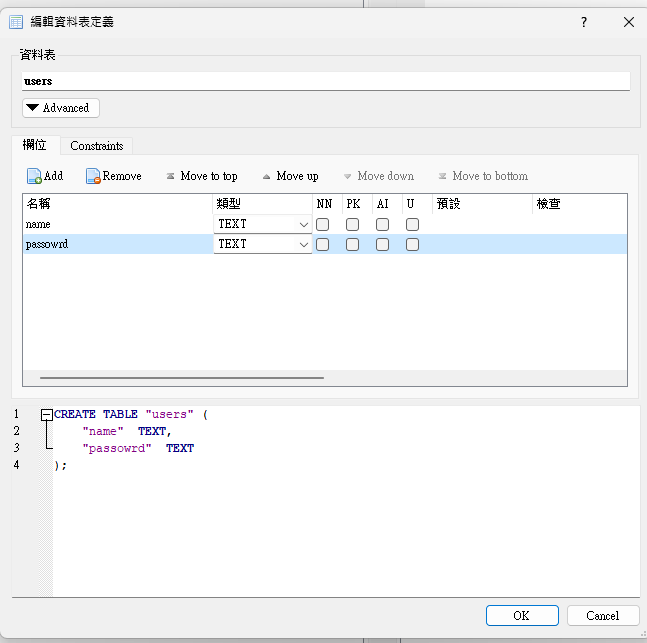The height and width of the screenshot is (643, 647).
Task: Toggle AI checkbox for name row
Action: (383, 225)
